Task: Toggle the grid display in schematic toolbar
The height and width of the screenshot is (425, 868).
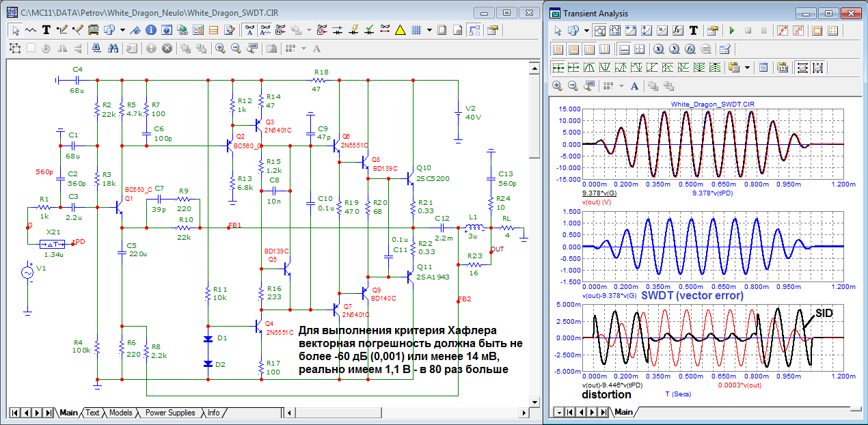Action: point(415,30)
